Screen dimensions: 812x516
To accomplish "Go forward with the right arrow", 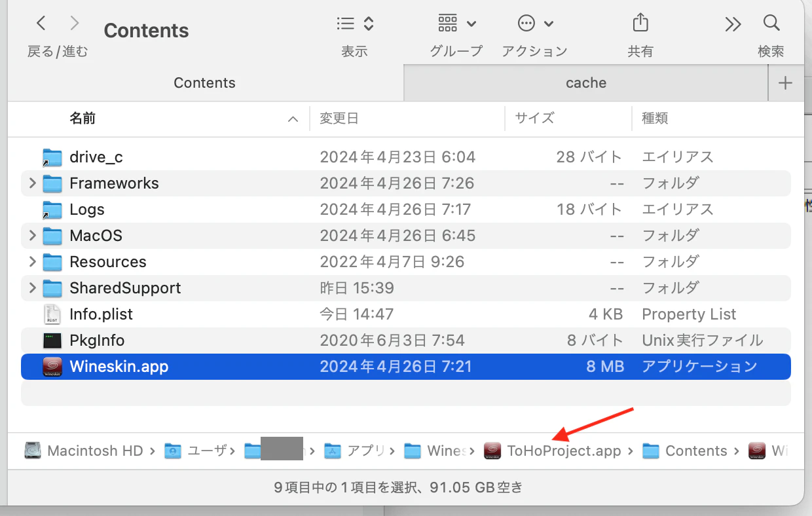I will (75, 24).
